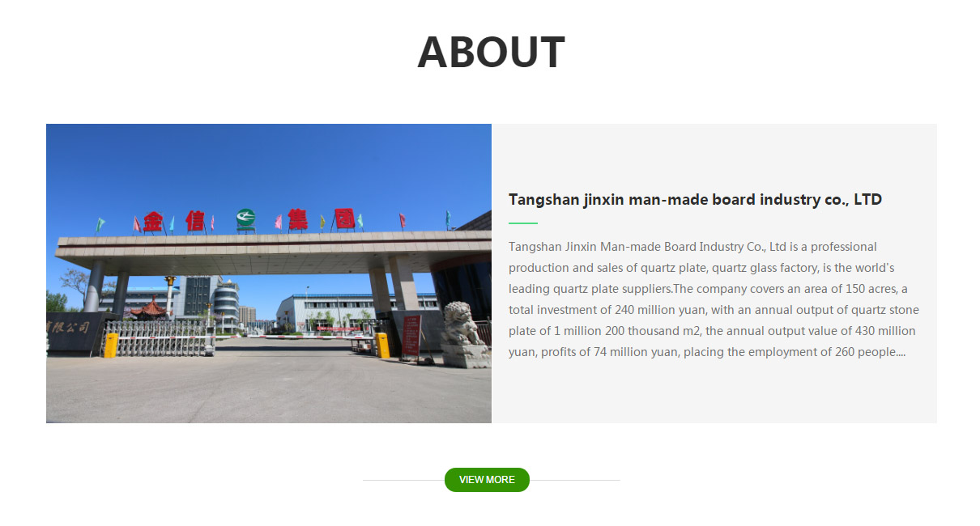Image resolution: width=980 pixels, height=526 pixels.
Task: Click the red 团 character on the gate
Action: [344, 218]
